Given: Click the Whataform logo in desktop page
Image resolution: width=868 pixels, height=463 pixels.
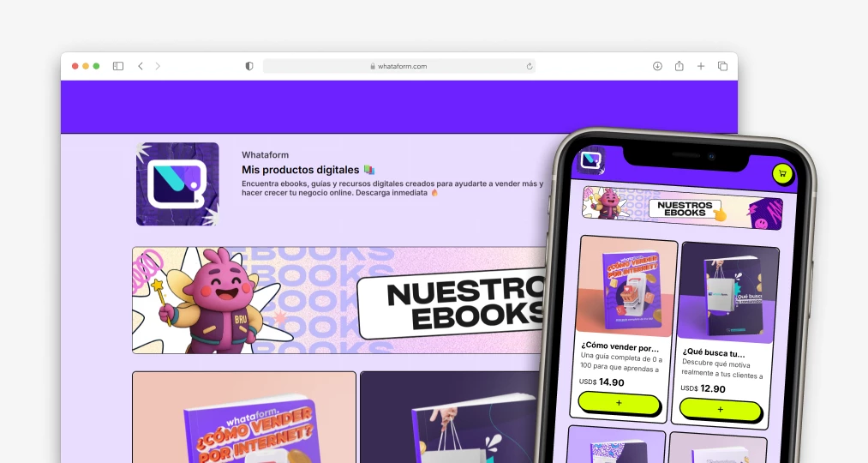Looking at the screenshot, I should 177,183.
